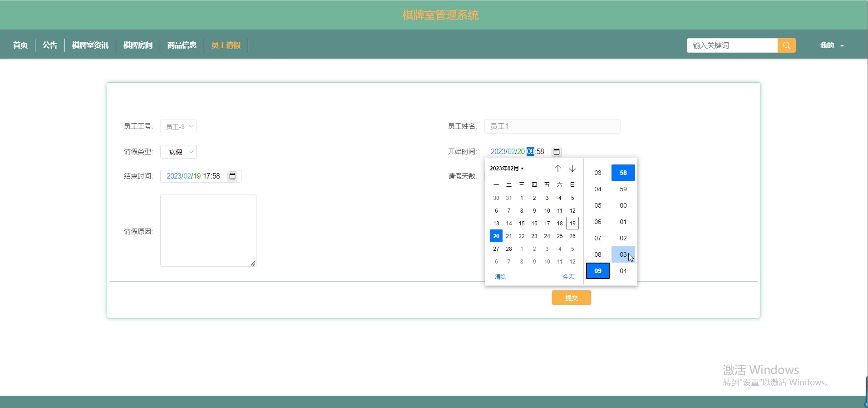
Task: Choose minute 01 in minute list
Action: coord(623,222)
